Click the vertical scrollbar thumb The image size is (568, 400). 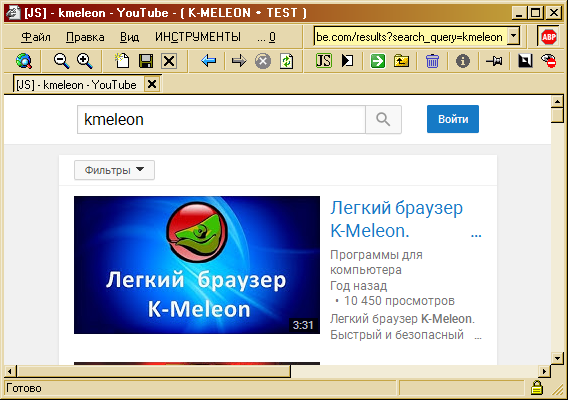tap(557, 115)
